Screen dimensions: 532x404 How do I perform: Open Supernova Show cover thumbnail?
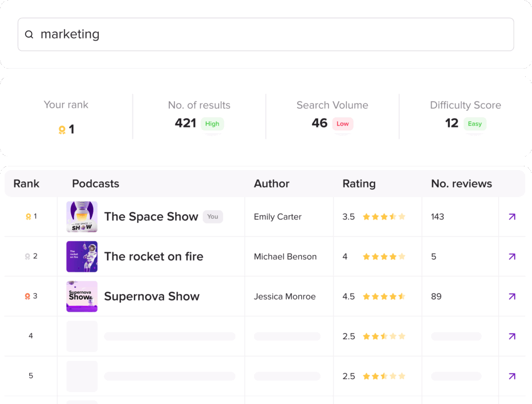coord(82,296)
